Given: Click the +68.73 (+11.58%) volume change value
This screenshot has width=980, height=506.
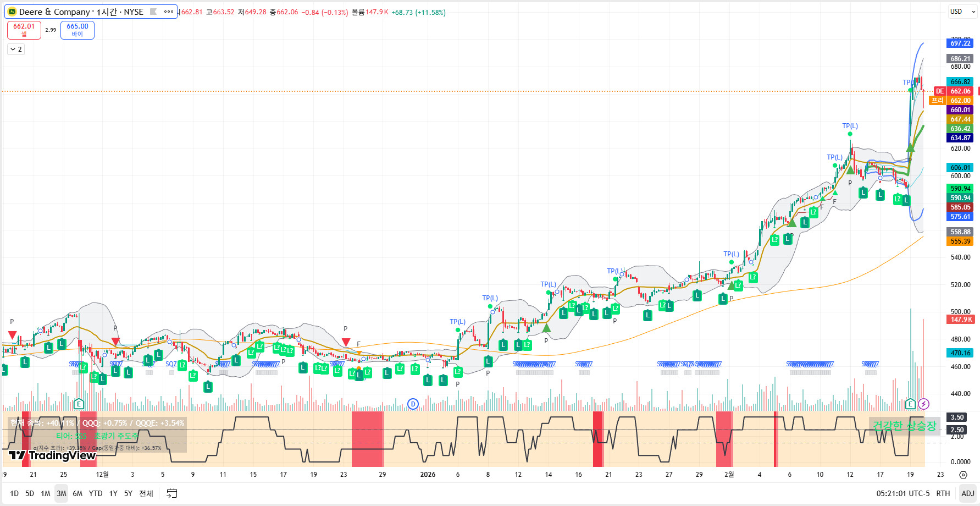Looking at the screenshot, I should (x=418, y=12).
